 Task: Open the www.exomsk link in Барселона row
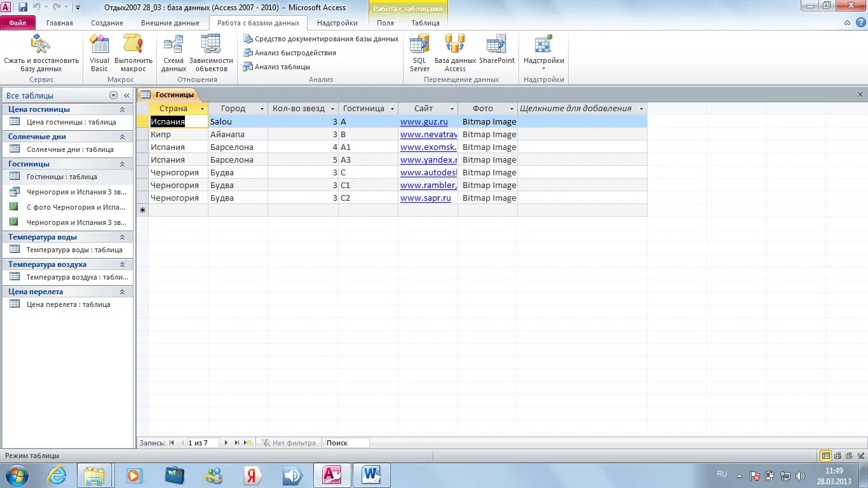[428, 147]
